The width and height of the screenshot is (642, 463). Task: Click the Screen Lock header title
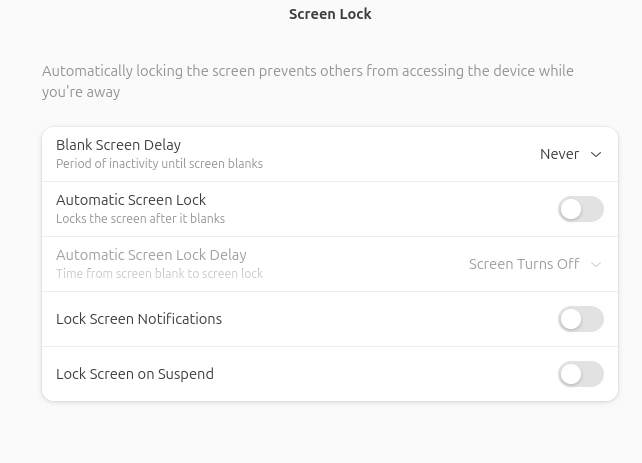pyautogui.click(x=330, y=14)
